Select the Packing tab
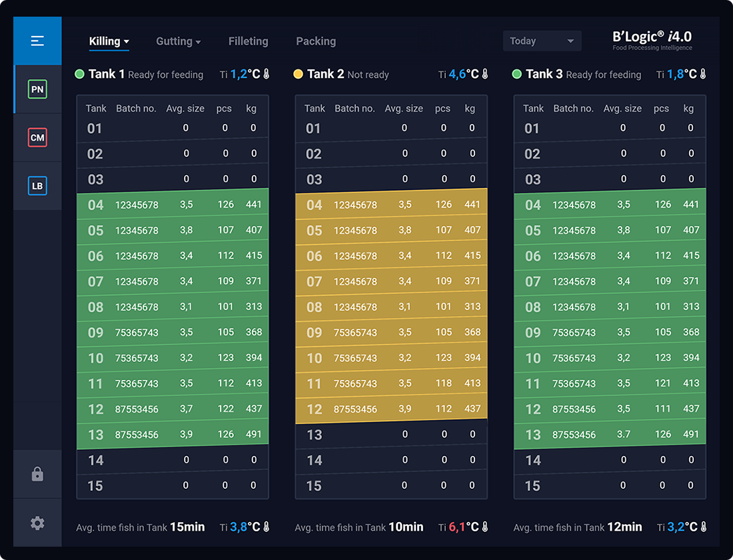The height and width of the screenshot is (560, 733). click(316, 41)
